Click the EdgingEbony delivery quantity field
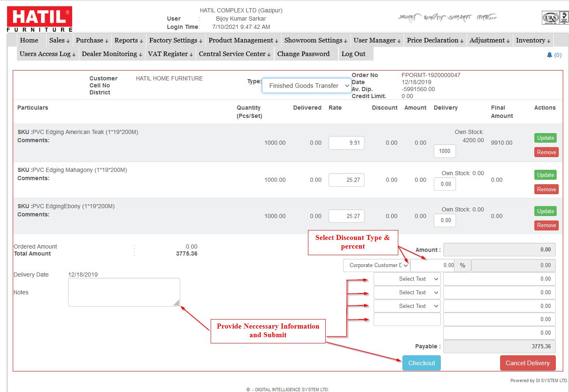The image size is (569, 392). (444, 221)
